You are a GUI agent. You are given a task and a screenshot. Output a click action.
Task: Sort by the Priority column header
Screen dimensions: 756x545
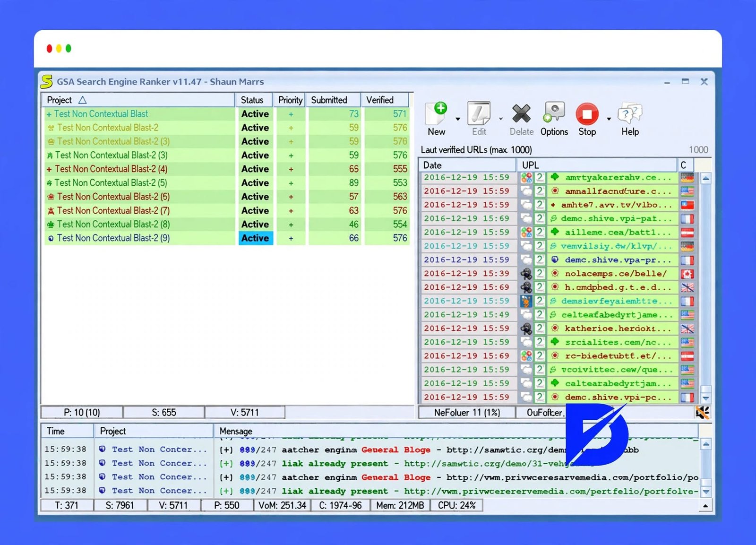tap(290, 100)
